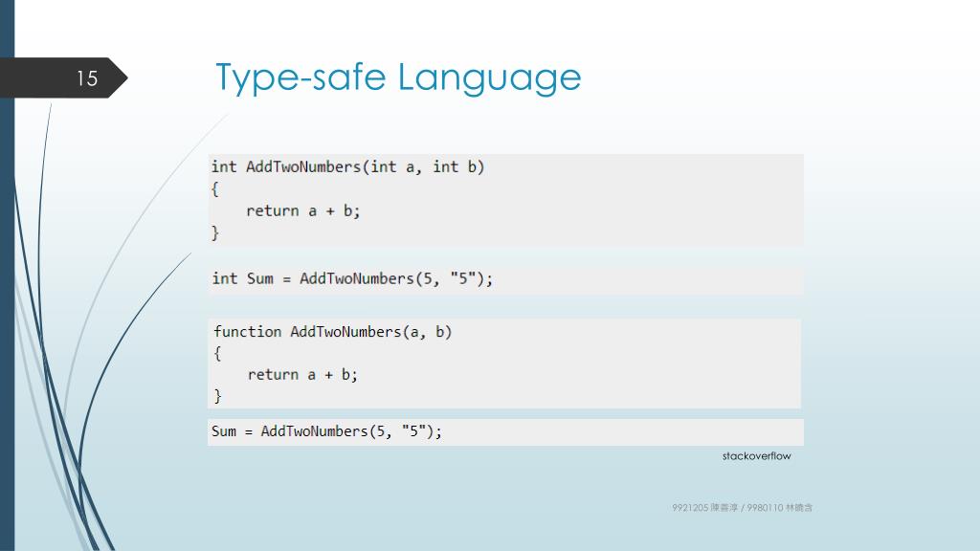Click the 'stackoverflow' source credit
Screen dimensions: 980x551
[x=756, y=456]
